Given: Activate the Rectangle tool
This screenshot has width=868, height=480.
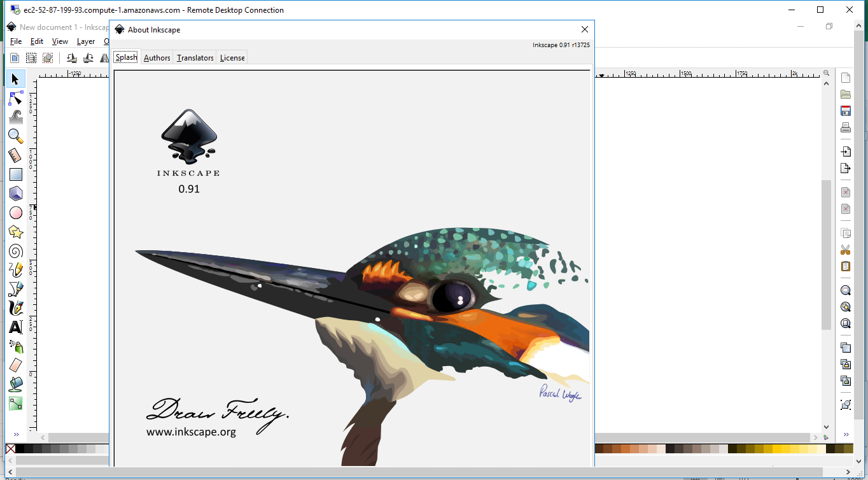Looking at the screenshot, I should click(x=16, y=174).
